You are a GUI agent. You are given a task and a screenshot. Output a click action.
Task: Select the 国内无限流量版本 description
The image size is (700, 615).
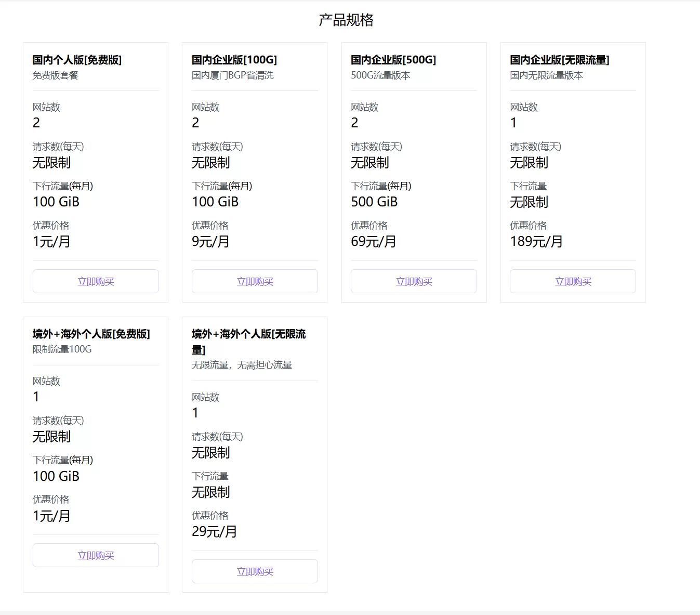546,75
